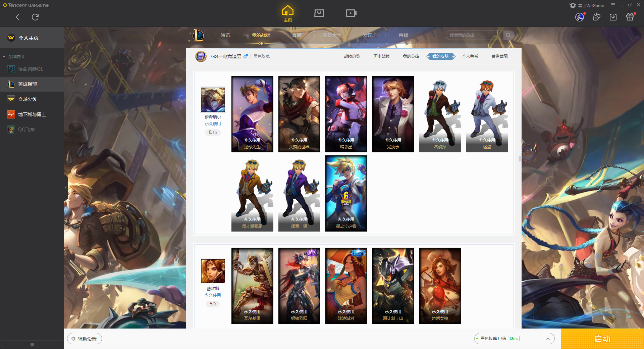Open the 名侦探 skin card

tap(440, 114)
